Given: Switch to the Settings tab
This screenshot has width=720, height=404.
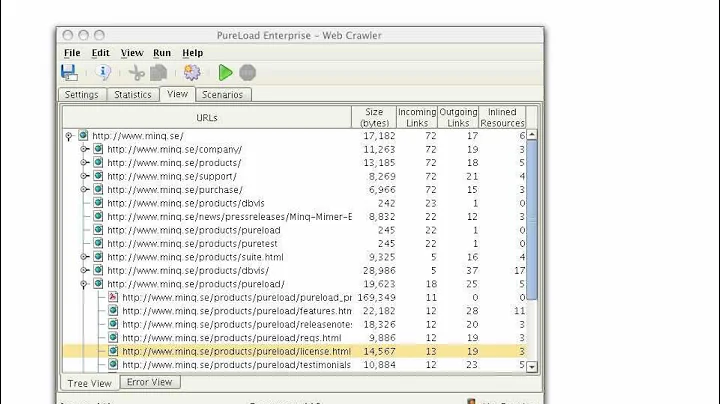Looking at the screenshot, I should (x=82, y=95).
